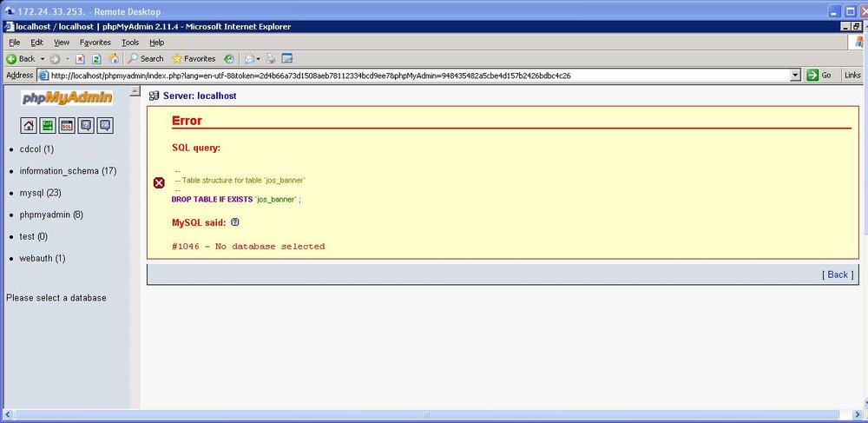The width and height of the screenshot is (868, 423).
Task: Minimize the Internet Explorer window
Action: tap(845, 27)
